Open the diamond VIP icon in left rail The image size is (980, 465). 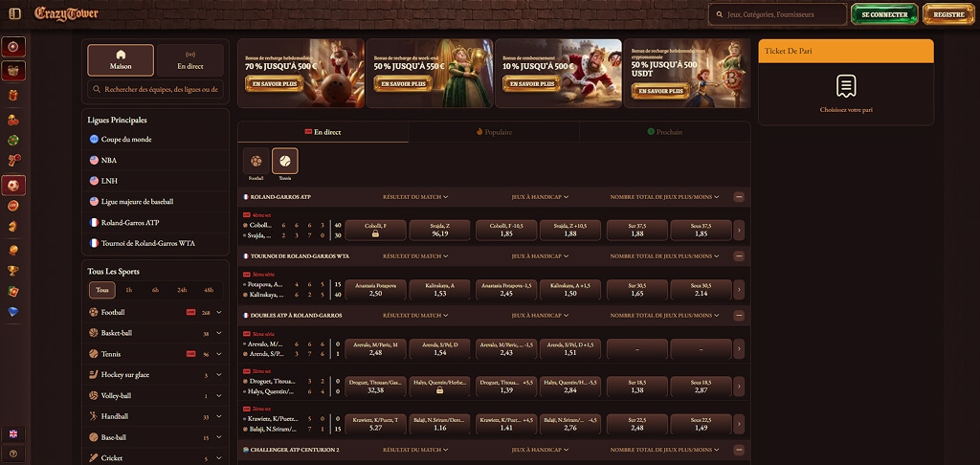pos(13,311)
